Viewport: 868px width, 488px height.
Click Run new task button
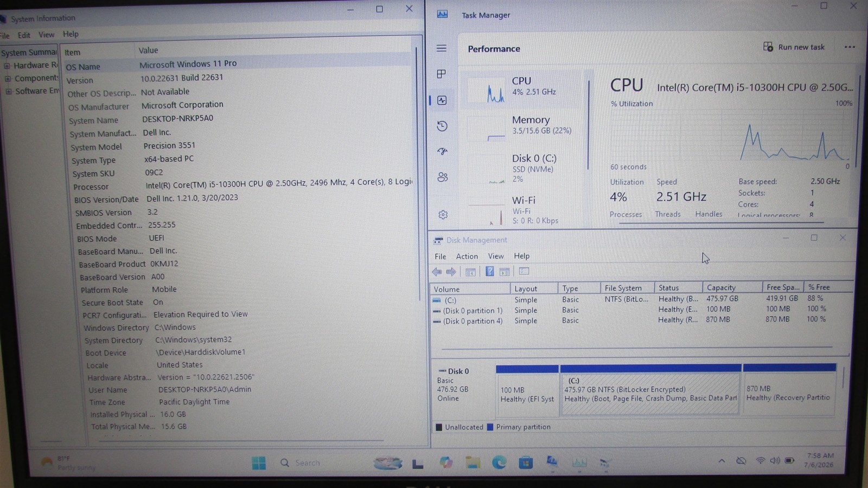[x=794, y=47]
